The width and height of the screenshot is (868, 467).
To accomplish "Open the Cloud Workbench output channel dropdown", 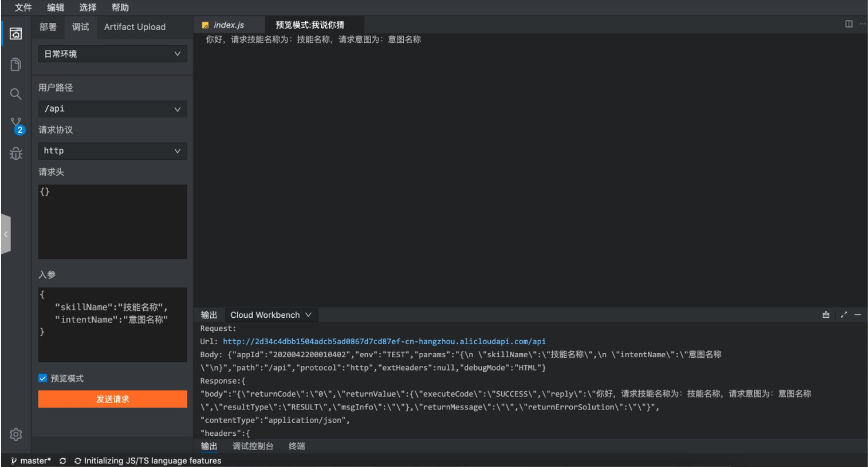I will (271, 315).
